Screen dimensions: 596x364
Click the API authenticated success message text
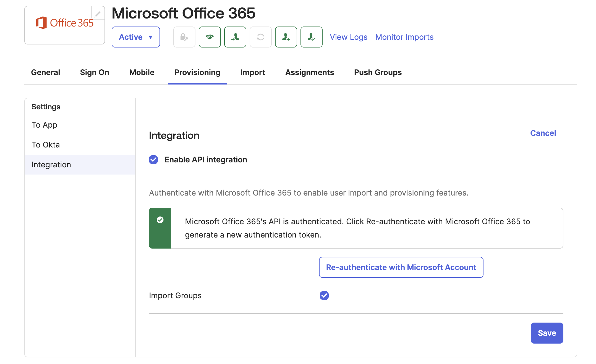click(x=357, y=228)
